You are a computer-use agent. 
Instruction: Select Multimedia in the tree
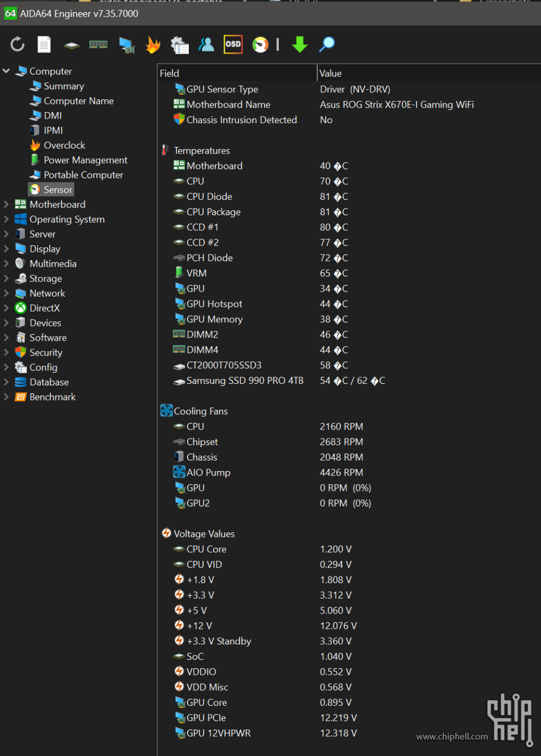click(46, 264)
